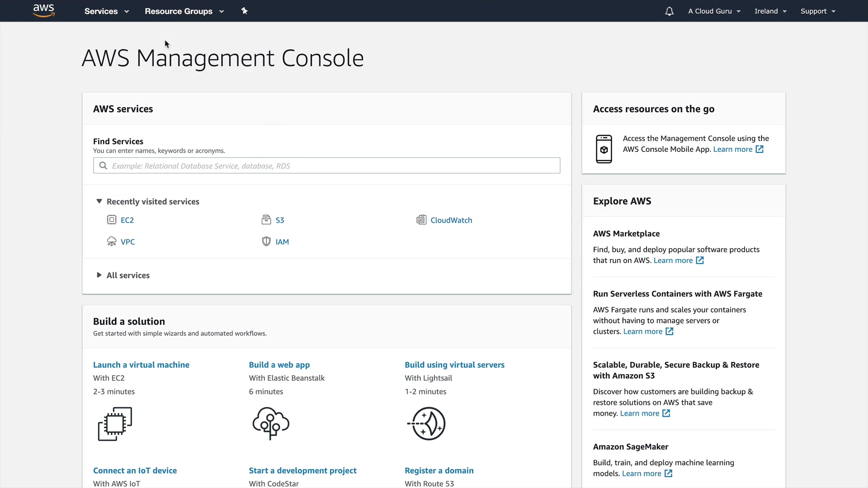Collapse Recently visited services section
This screenshot has height=488, width=868.
(99, 202)
